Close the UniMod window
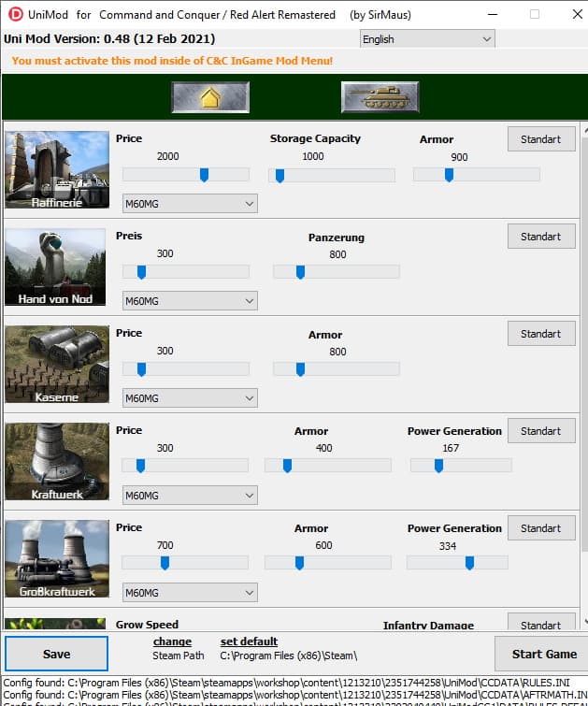 click(577, 14)
